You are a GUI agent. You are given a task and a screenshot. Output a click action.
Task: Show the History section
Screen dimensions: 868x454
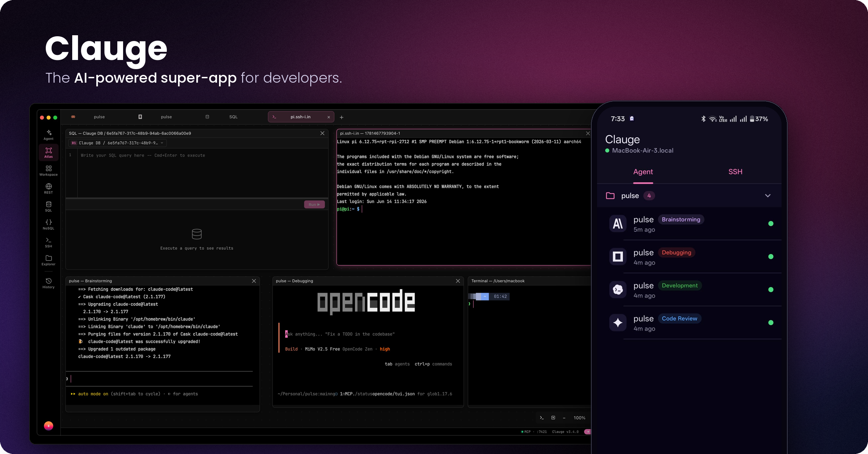[48, 283]
